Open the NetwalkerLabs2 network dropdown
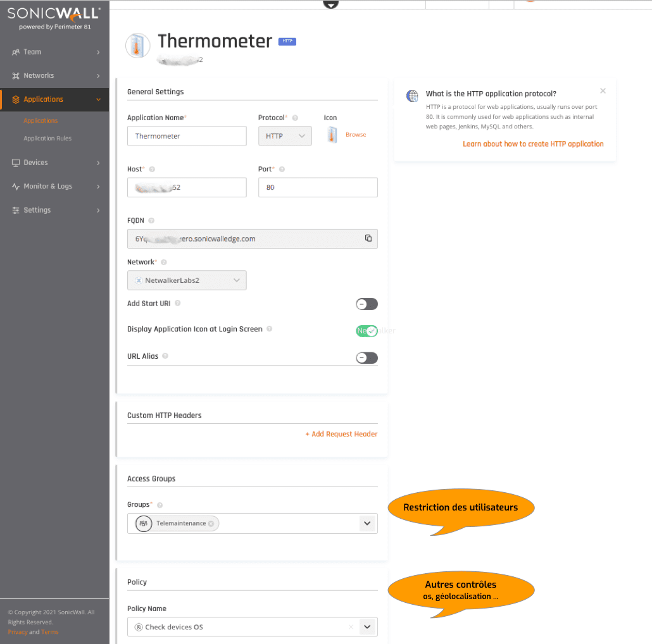The height and width of the screenshot is (644, 652). [x=187, y=280]
